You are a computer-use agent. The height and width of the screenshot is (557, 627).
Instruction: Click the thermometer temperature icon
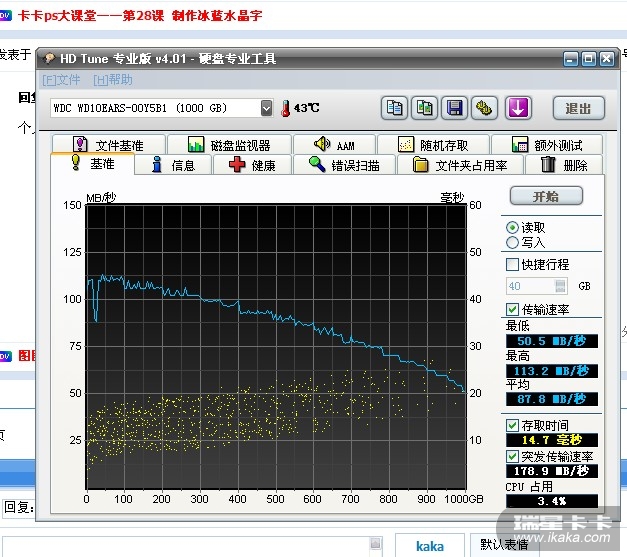284,108
